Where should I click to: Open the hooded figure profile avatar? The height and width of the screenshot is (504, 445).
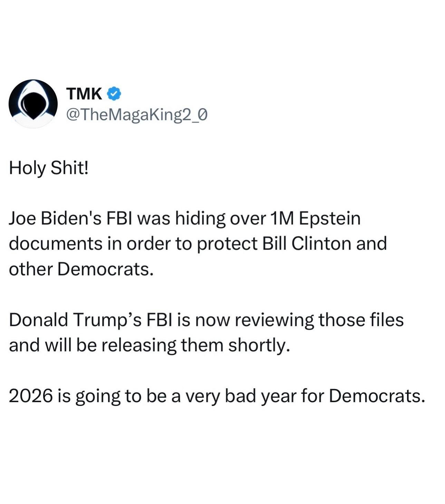(x=33, y=104)
